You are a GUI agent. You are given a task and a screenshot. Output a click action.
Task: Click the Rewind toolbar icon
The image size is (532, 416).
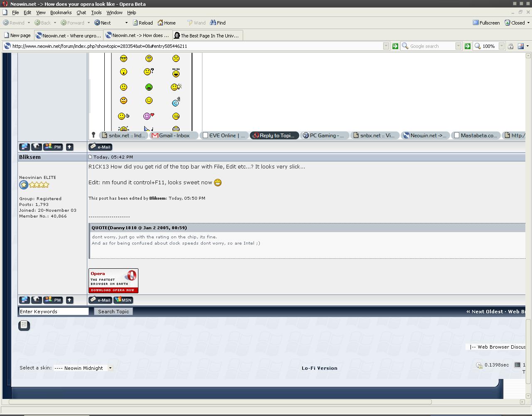pyautogui.click(x=6, y=23)
